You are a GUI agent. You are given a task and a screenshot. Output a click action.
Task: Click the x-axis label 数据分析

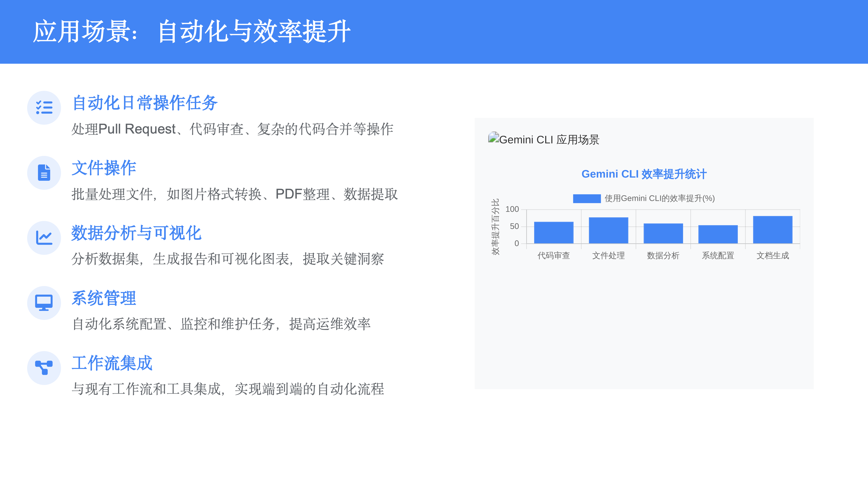point(663,256)
